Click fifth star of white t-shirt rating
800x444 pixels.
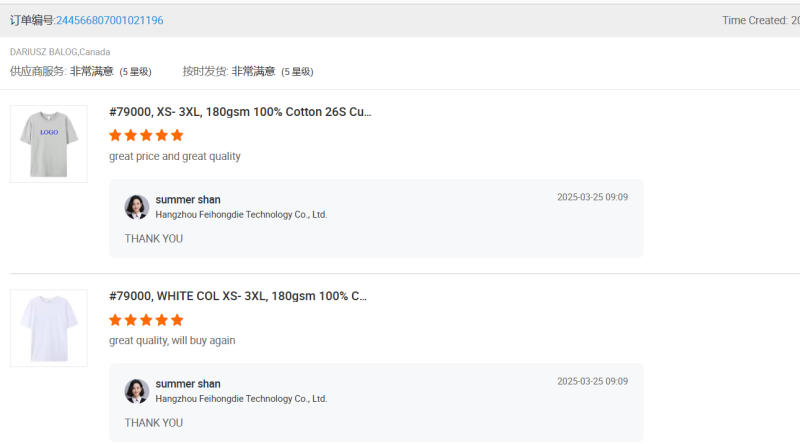click(x=177, y=320)
